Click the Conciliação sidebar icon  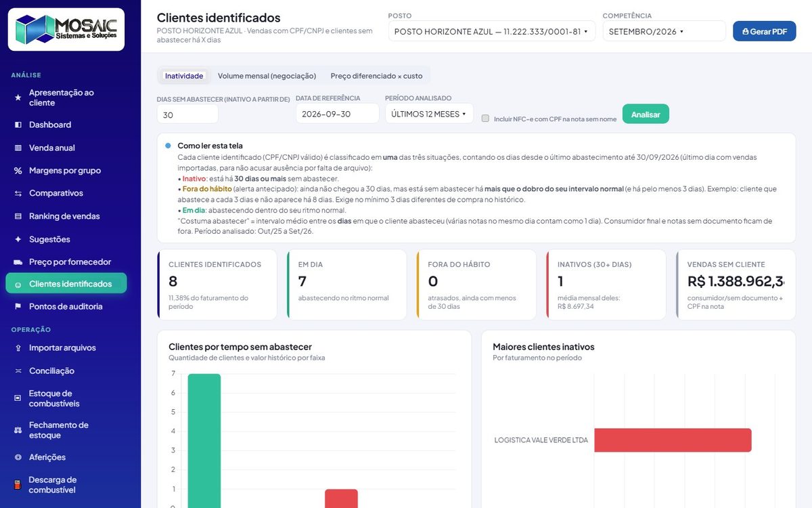click(x=18, y=371)
